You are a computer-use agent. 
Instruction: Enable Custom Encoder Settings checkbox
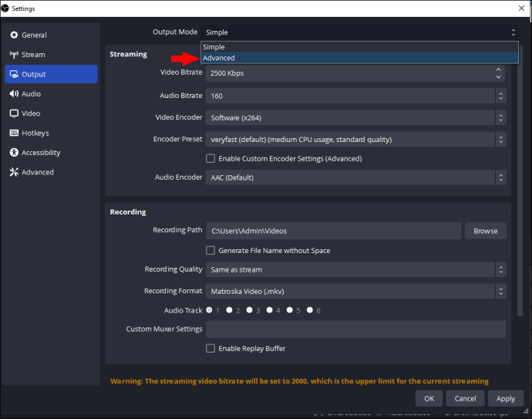pos(210,158)
